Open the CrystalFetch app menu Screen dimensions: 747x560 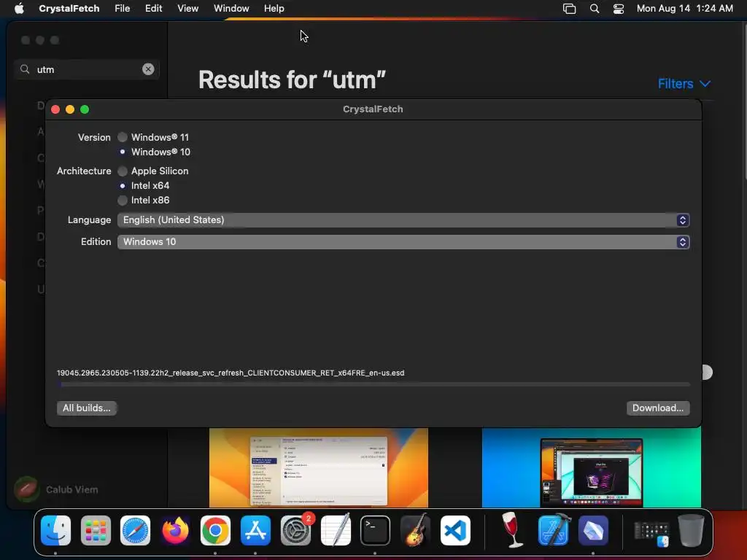(69, 9)
